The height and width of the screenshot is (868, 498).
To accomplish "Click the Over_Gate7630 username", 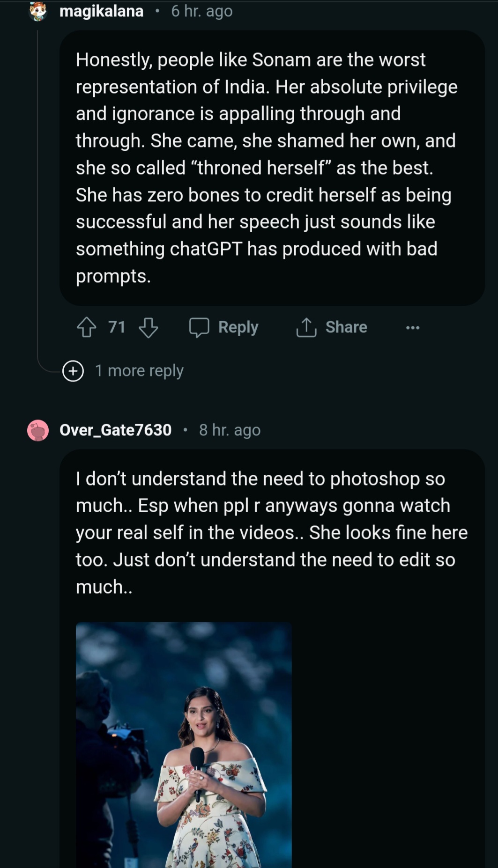I will (116, 430).
